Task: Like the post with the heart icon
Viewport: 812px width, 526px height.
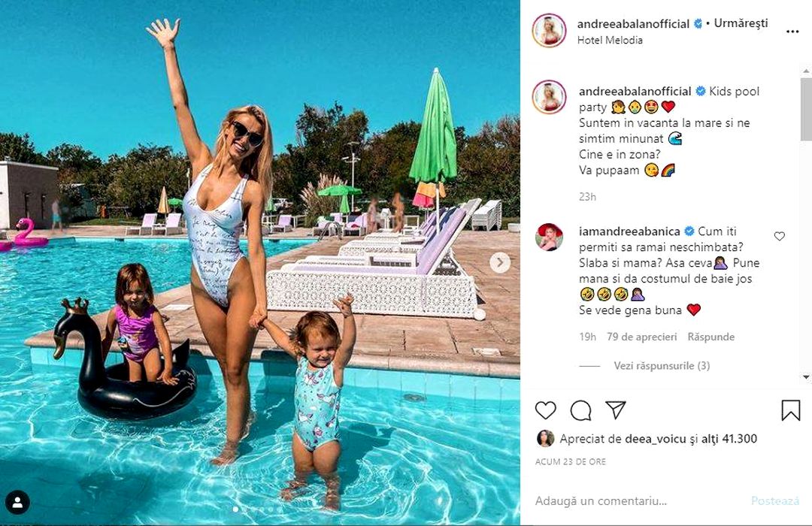Action: [545, 410]
